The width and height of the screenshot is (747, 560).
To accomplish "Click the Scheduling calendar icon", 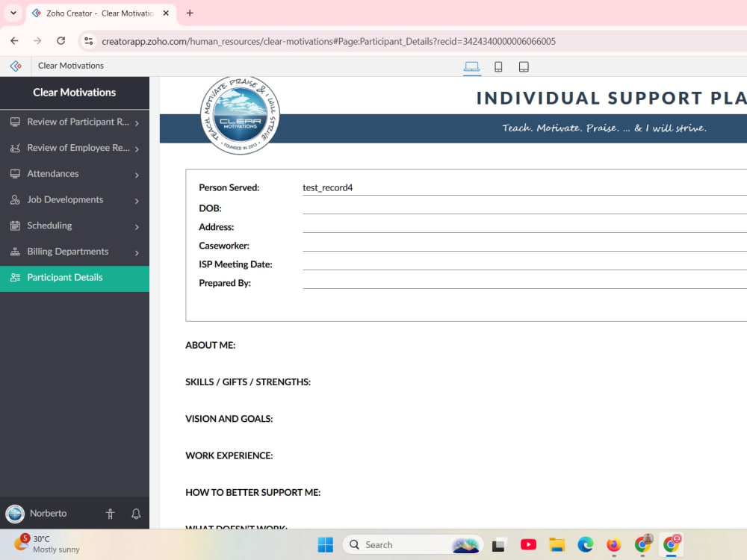I will tap(15, 225).
